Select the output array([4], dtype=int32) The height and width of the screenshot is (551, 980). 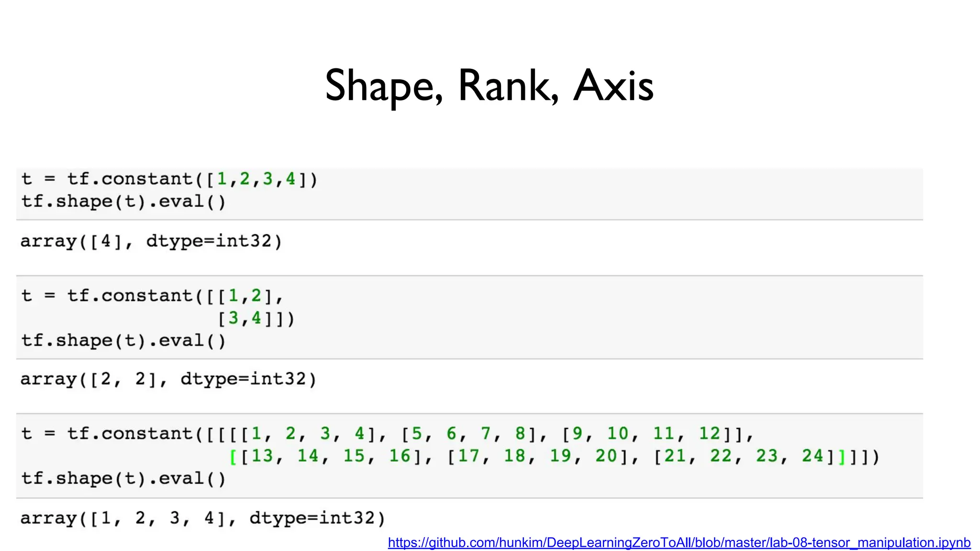pos(151,241)
